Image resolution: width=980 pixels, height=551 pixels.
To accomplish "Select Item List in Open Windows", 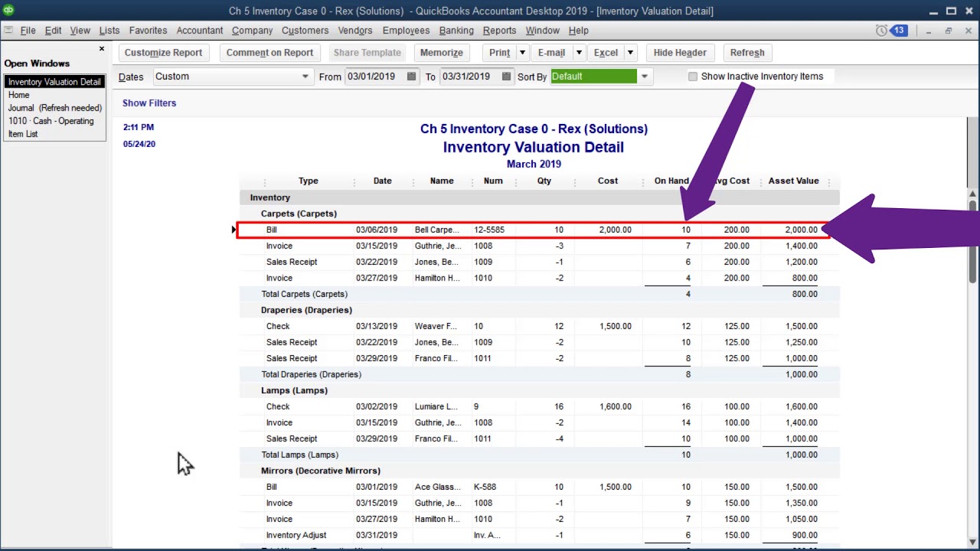I will click(x=23, y=134).
